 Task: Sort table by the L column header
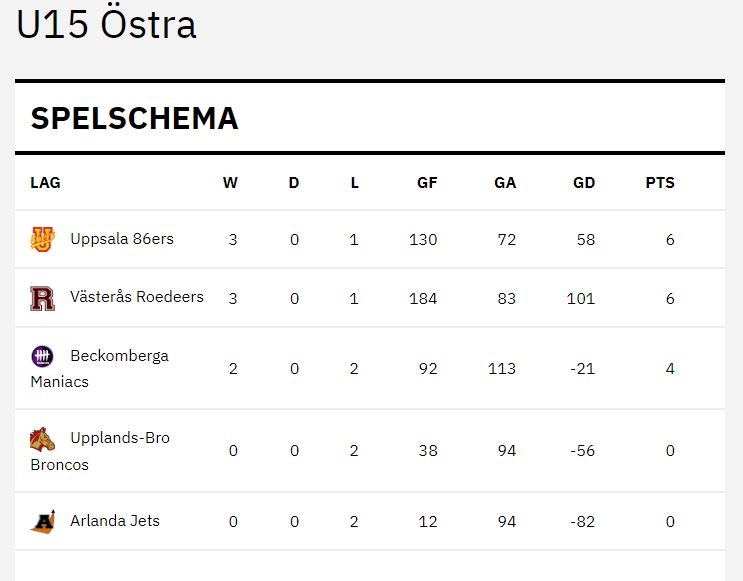tap(354, 183)
